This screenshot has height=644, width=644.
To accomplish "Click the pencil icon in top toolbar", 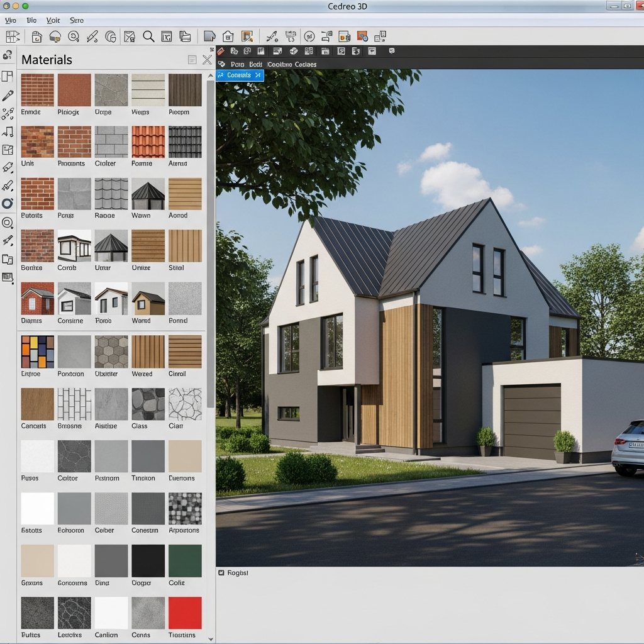I will click(x=92, y=36).
